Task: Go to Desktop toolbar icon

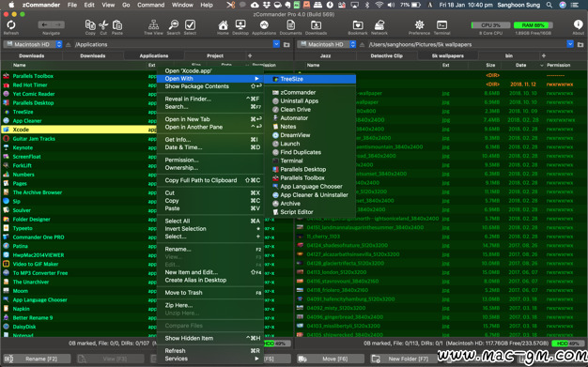Action: 240,25
